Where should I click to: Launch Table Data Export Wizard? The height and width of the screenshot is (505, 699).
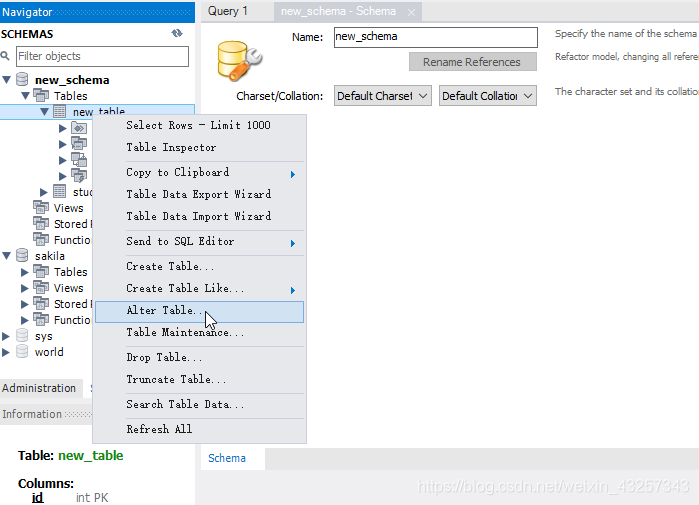[x=199, y=194]
